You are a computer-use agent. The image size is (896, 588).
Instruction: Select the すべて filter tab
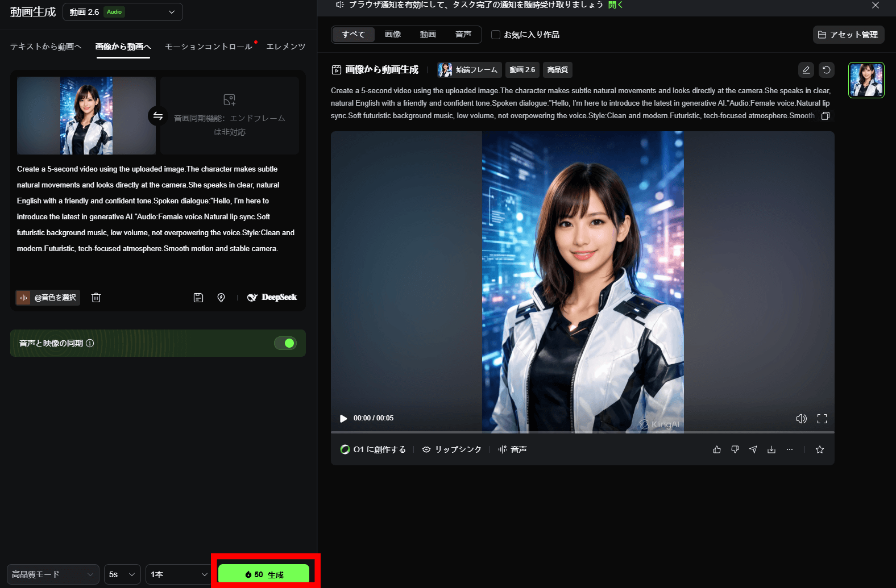click(x=353, y=35)
